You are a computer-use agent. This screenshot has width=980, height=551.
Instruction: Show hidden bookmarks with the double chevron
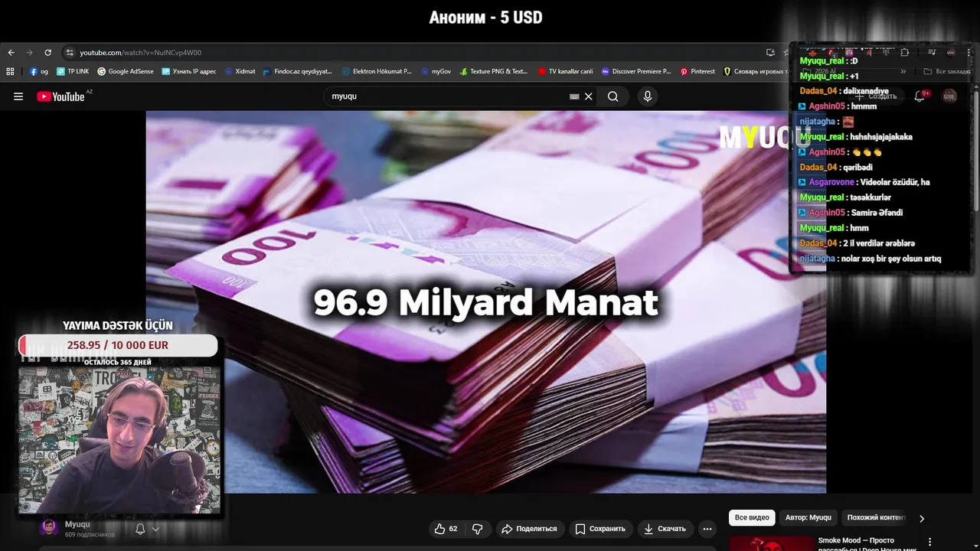point(903,71)
